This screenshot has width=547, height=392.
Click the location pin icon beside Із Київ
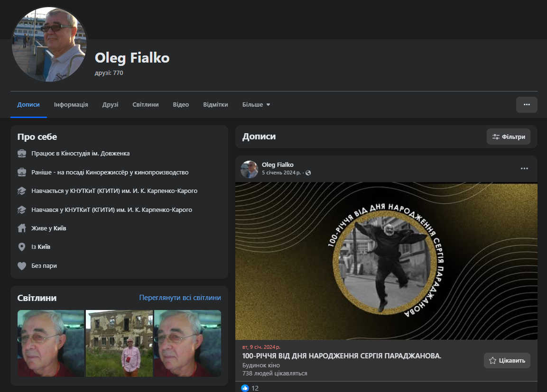(x=22, y=247)
